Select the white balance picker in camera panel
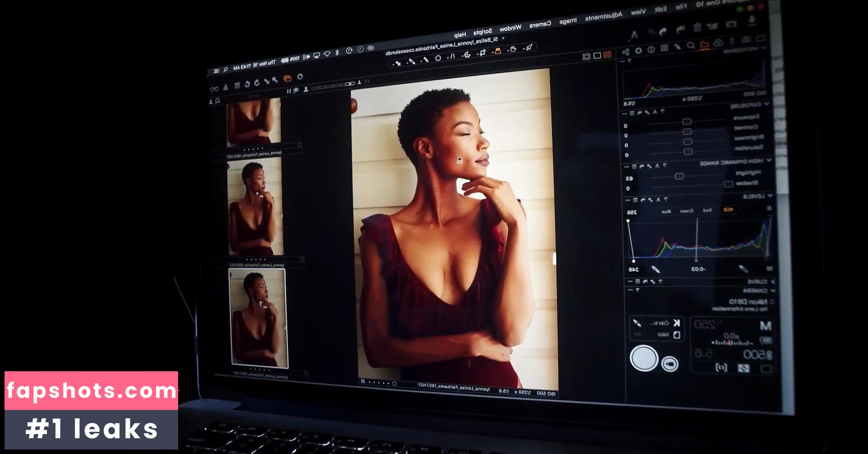The height and width of the screenshot is (454, 868). click(x=637, y=323)
